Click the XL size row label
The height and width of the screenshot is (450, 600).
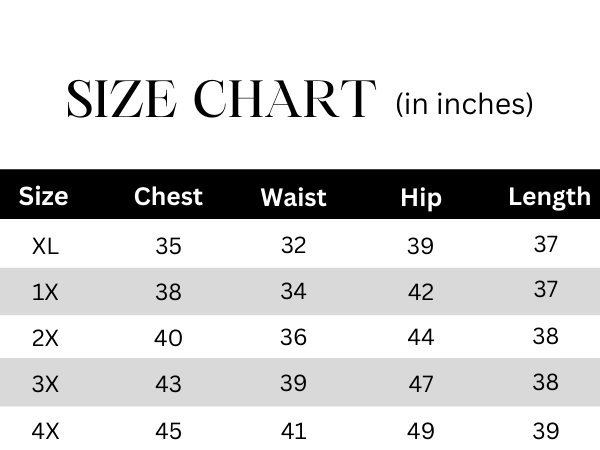coord(46,245)
